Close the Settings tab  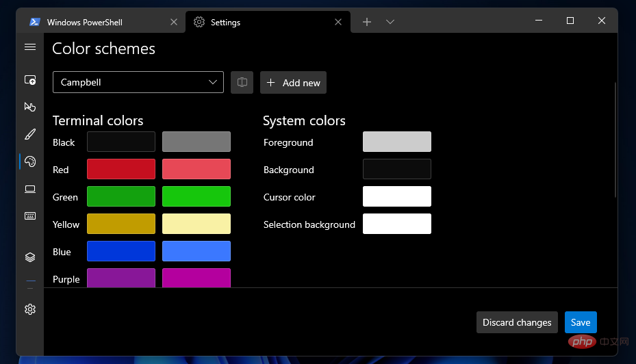coord(338,22)
